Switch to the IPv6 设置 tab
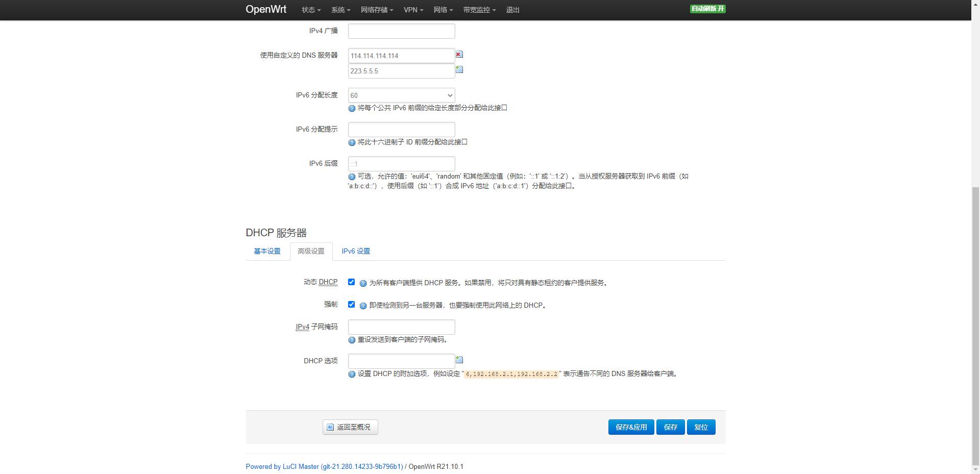Screen dimensions: 980x474 (356, 251)
